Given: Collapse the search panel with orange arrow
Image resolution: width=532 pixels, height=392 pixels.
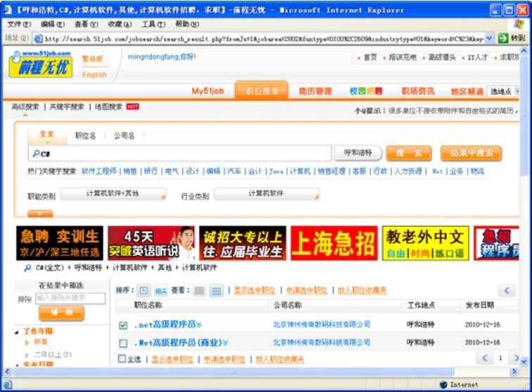Looking at the screenshot, I should pyautogui.click(x=40, y=213).
